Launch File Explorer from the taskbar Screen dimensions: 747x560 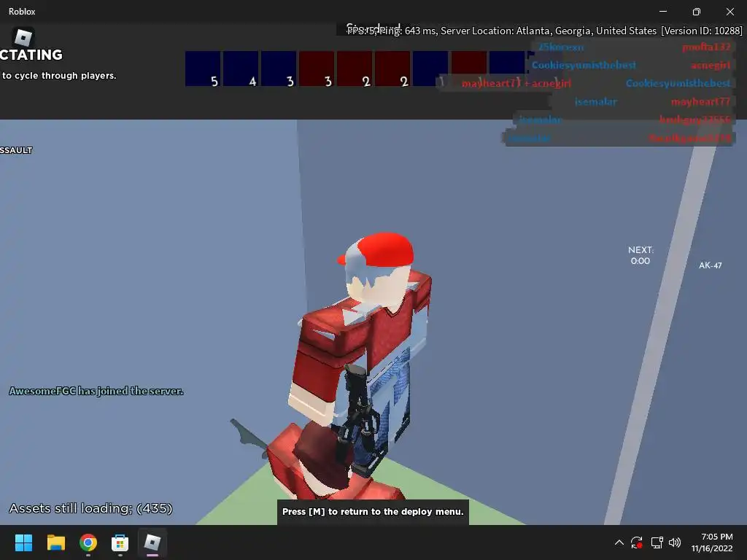55,542
